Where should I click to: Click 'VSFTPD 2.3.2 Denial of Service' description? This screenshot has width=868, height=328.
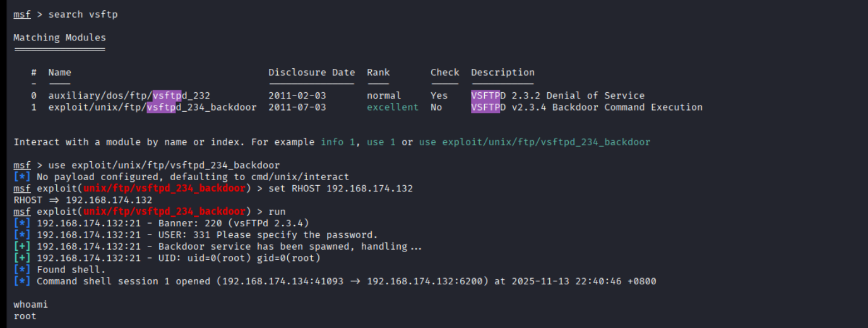point(557,95)
